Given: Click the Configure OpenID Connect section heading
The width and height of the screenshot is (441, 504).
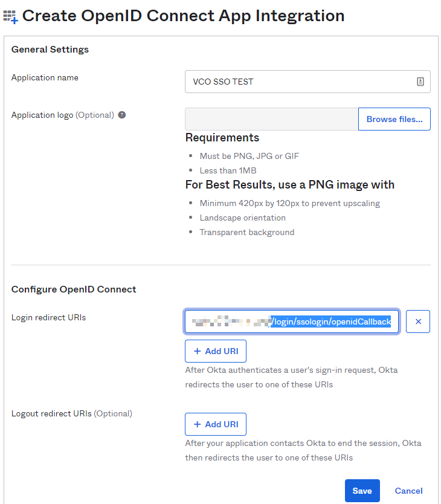Looking at the screenshot, I should pyautogui.click(x=74, y=289).
